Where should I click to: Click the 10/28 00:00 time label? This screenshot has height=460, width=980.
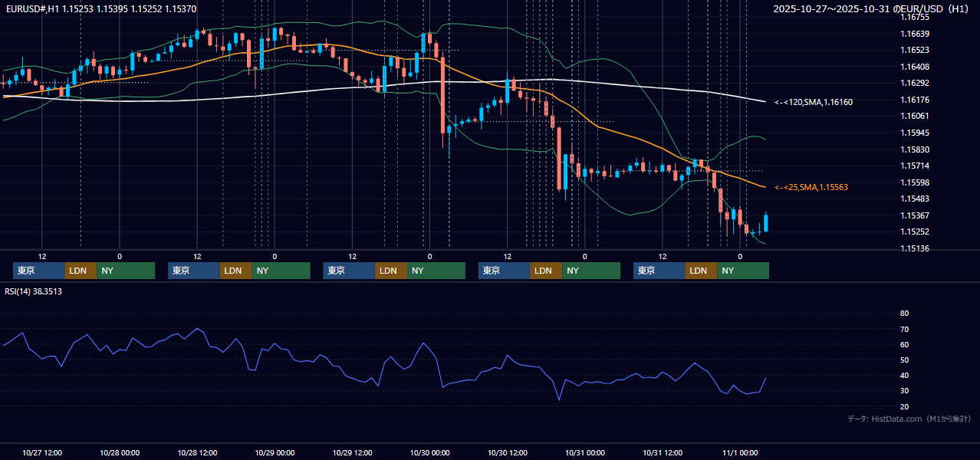tap(120, 452)
